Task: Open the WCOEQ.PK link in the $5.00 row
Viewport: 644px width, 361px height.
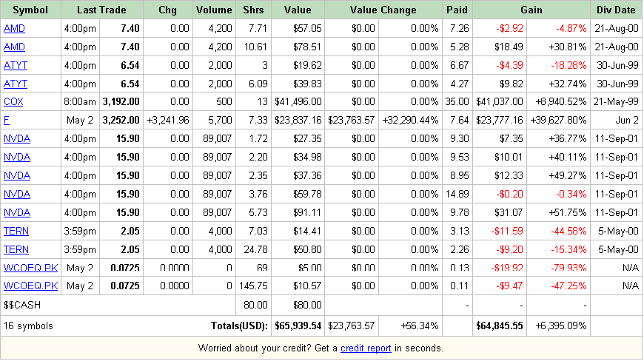Action: click(x=31, y=268)
